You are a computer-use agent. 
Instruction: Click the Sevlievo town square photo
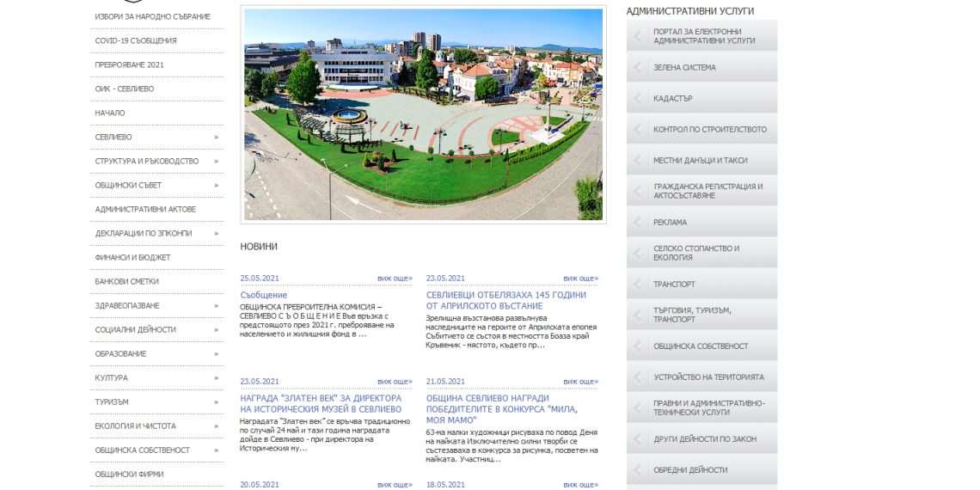click(x=423, y=114)
